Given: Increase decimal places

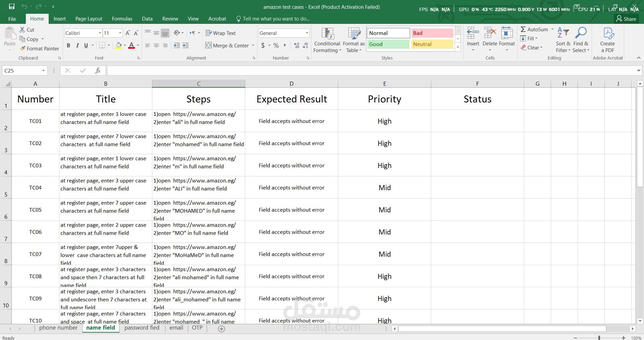Looking at the screenshot, I should pyautogui.click(x=297, y=45).
